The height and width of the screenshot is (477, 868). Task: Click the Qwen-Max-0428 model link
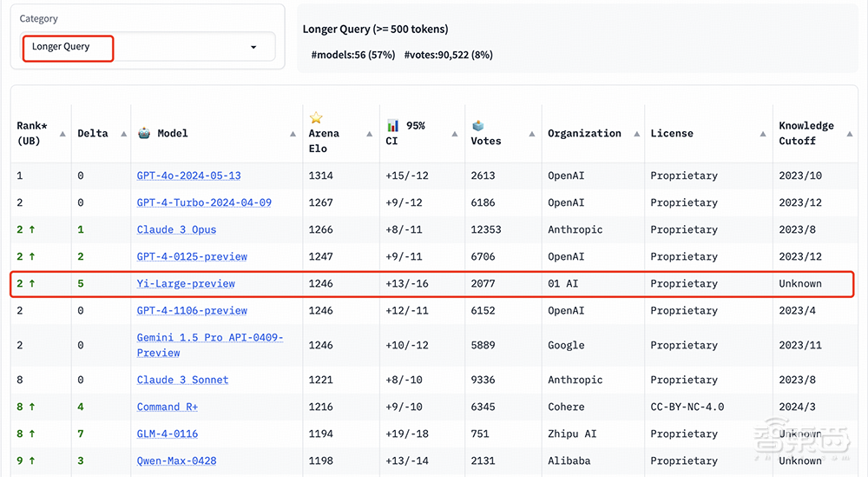click(x=176, y=460)
